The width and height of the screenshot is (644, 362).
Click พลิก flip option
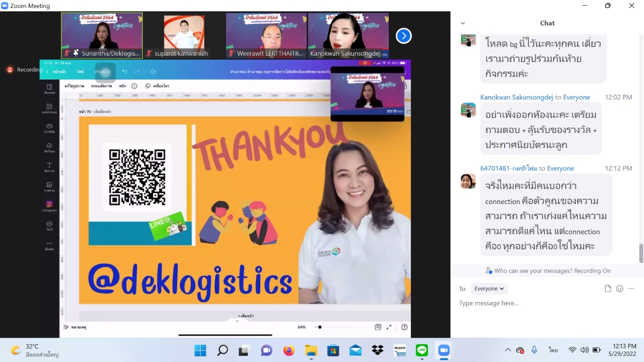pos(123,86)
